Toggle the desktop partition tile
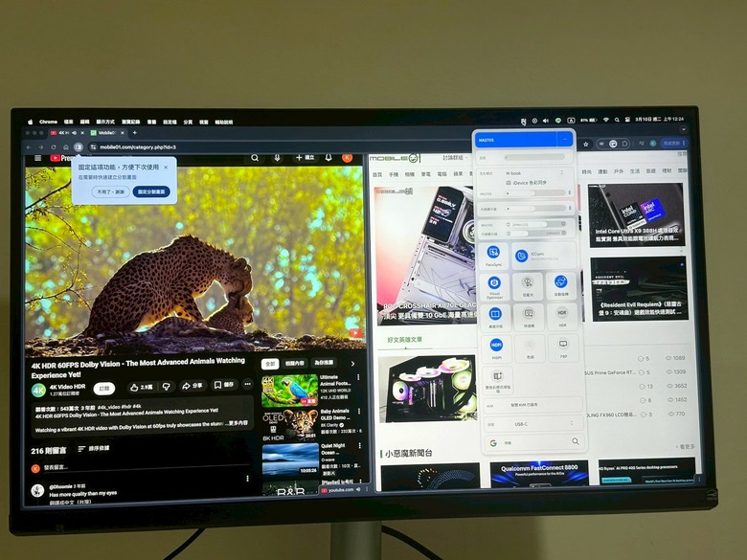 tap(495, 317)
